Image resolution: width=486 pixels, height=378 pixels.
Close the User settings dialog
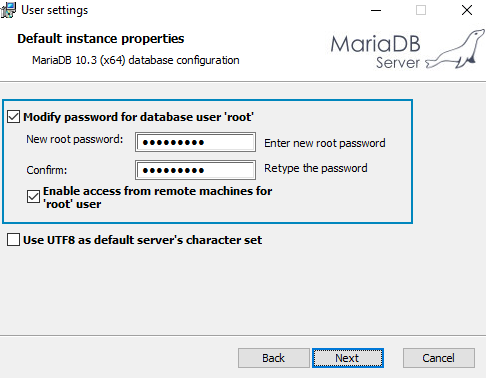[467, 10]
